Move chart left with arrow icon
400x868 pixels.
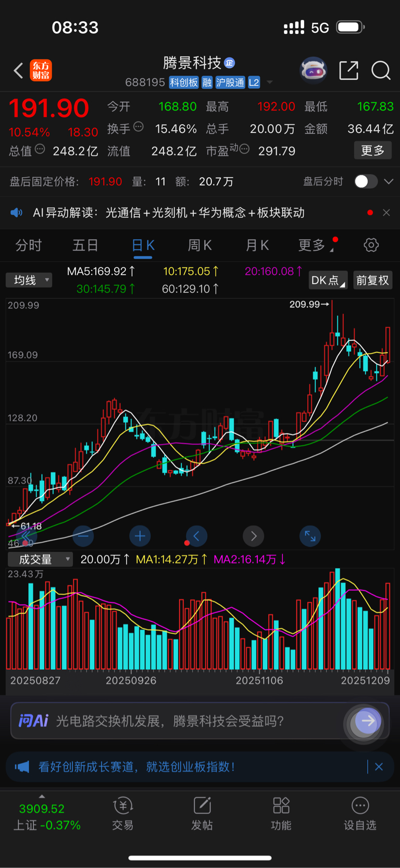coord(196,536)
